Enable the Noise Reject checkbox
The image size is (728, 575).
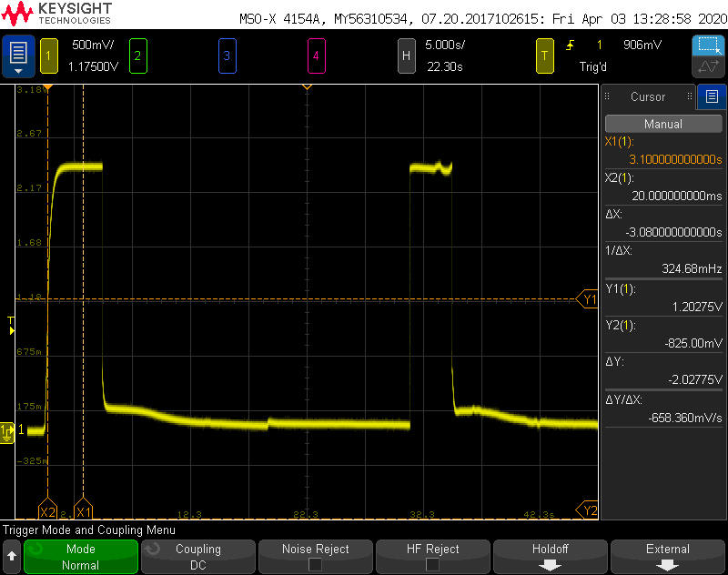point(315,564)
